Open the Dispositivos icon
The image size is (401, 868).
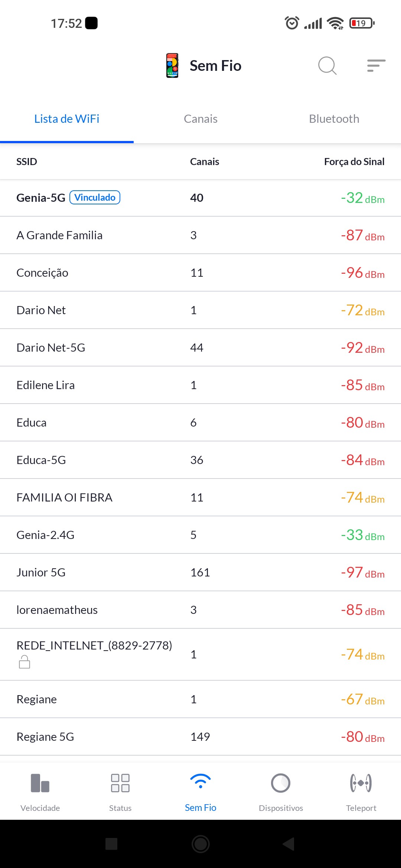[281, 783]
